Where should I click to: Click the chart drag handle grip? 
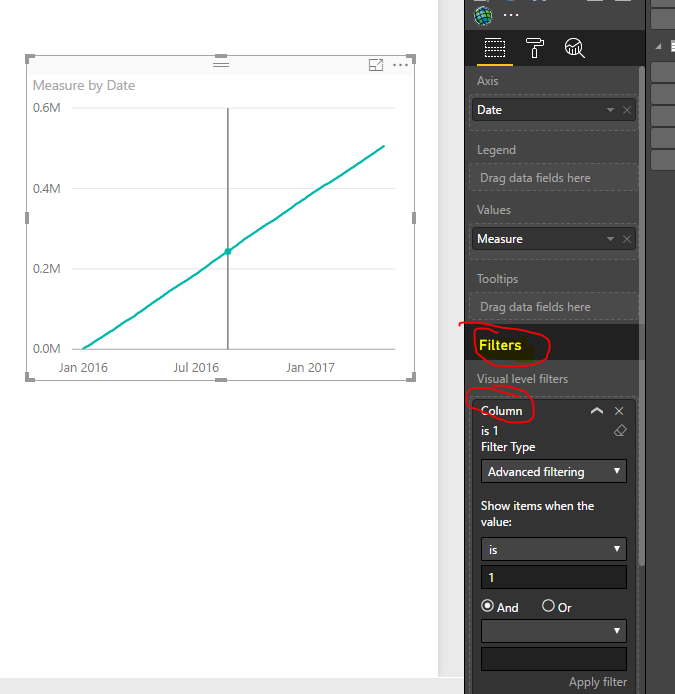coord(221,64)
